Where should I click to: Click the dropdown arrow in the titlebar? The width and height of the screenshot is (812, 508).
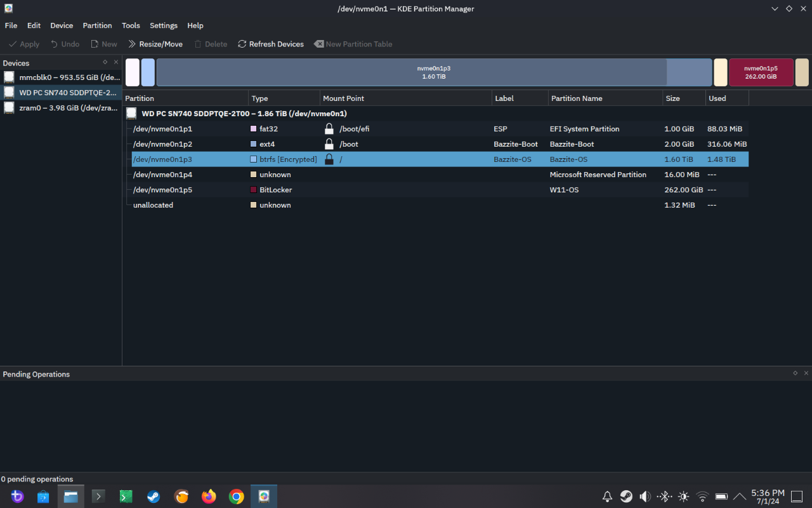tap(774, 8)
